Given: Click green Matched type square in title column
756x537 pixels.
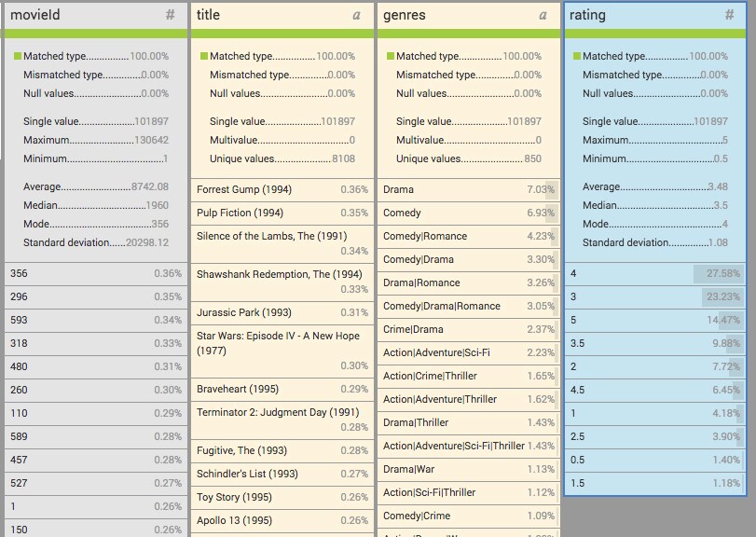Looking at the screenshot, I should [204, 57].
